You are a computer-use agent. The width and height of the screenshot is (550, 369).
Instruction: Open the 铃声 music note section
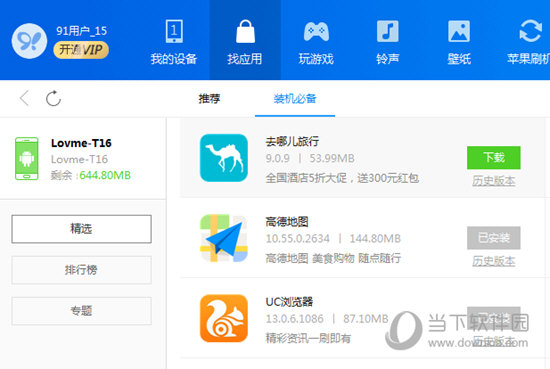388,42
